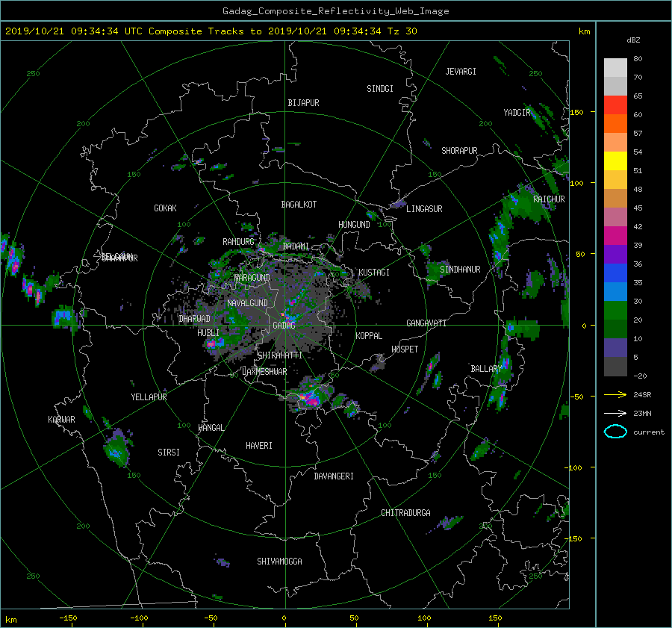Click the BALLARY city label
Screen dimensions: 672x628
tap(486, 369)
